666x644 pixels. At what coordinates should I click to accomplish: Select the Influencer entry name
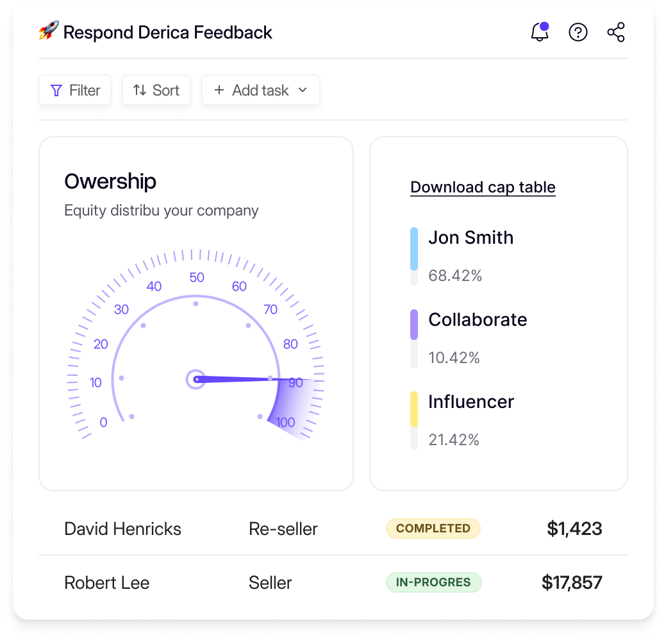(471, 402)
